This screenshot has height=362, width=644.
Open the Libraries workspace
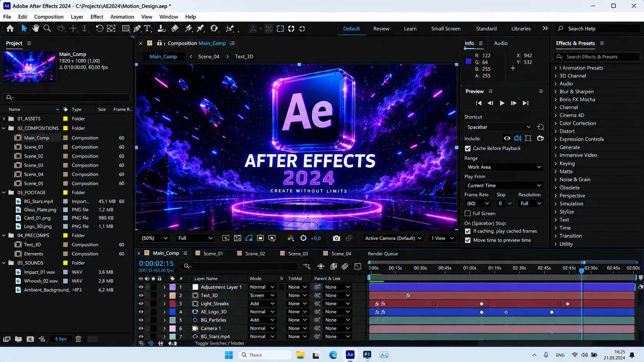pyautogui.click(x=521, y=28)
